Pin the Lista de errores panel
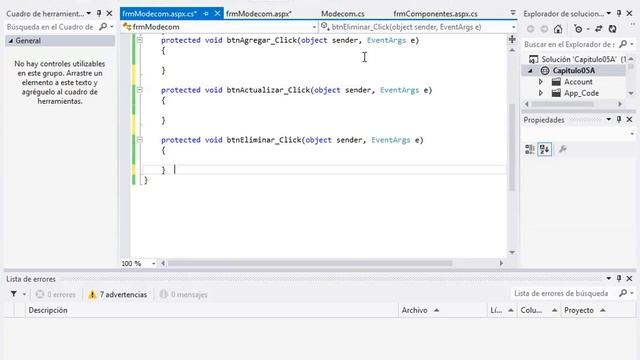Viewport: 640px width, 360px height. coord(619,278)
